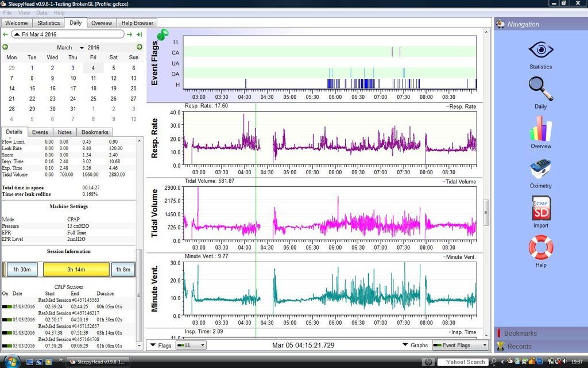
Task: Click the Bookmarks icon in the sidebar
Action: [x=499, y=333]
